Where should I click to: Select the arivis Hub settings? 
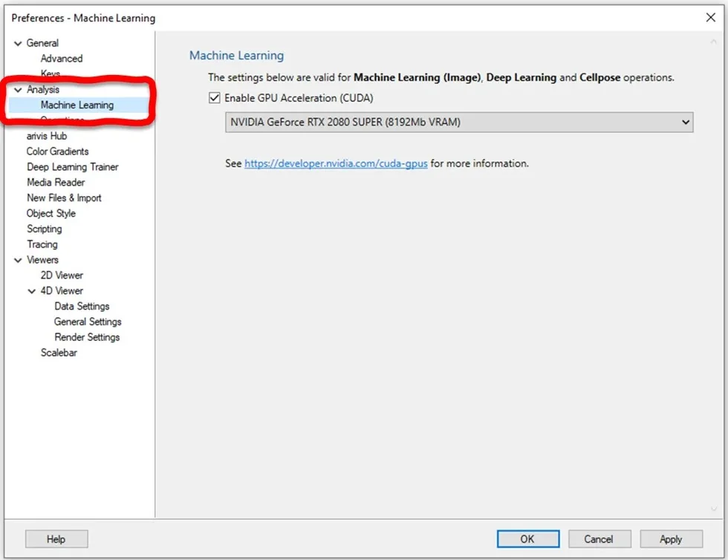[47, 136]
